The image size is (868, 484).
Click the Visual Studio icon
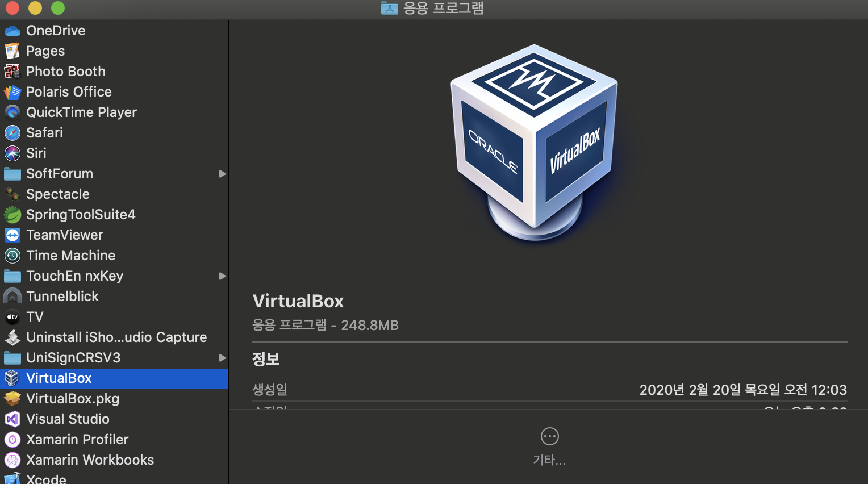coord(12,419)
